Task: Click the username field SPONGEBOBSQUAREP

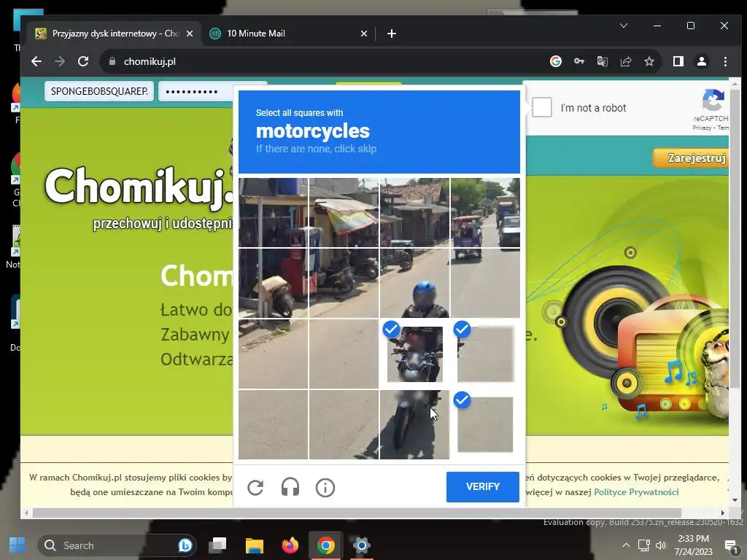Action: click(x=99, y=91)
